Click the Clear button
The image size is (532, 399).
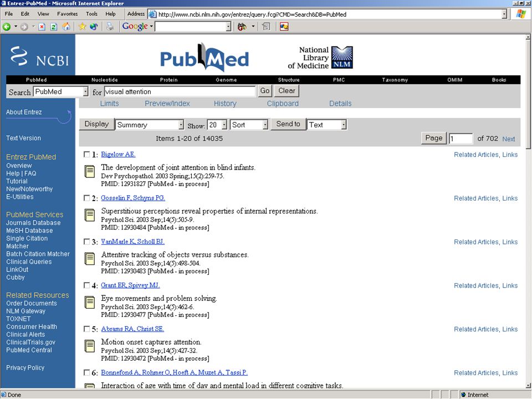tap(287, 90)
